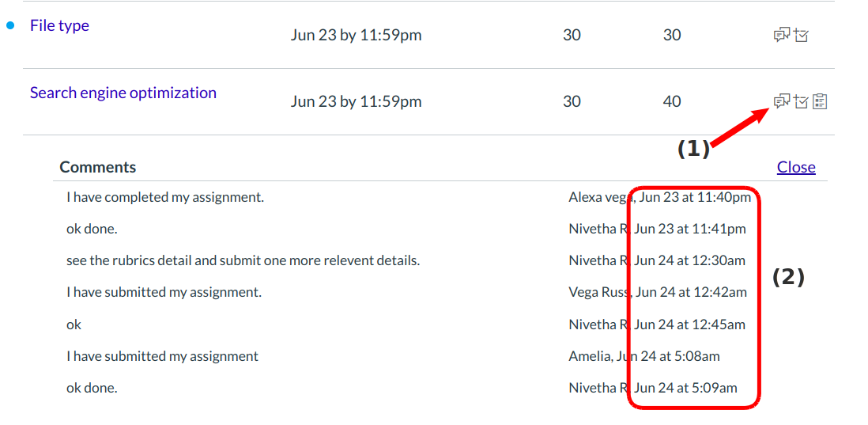The width and height of the screenshot is (868, 425).
Task: Close the Comments section
Action: pos(796,167)
